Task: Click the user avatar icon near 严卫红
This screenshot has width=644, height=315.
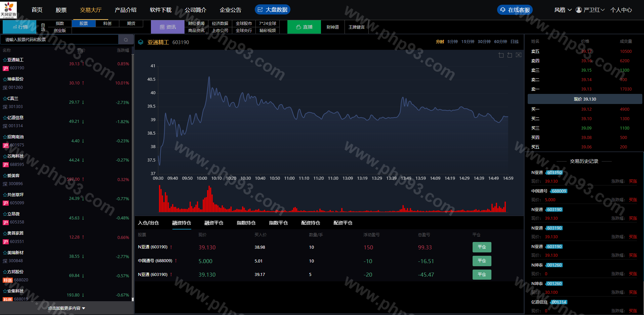Action: 579,10
